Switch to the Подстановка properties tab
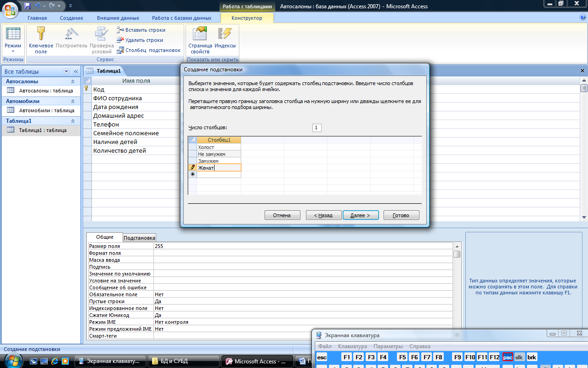 [140, 238]
